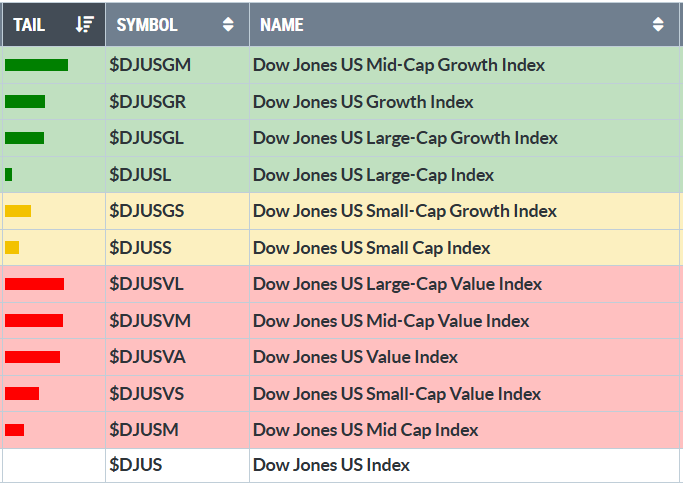Click the small green tail bar for $DJUSL
This screenshot has width=683, height=483.
[x=9, y=175]
